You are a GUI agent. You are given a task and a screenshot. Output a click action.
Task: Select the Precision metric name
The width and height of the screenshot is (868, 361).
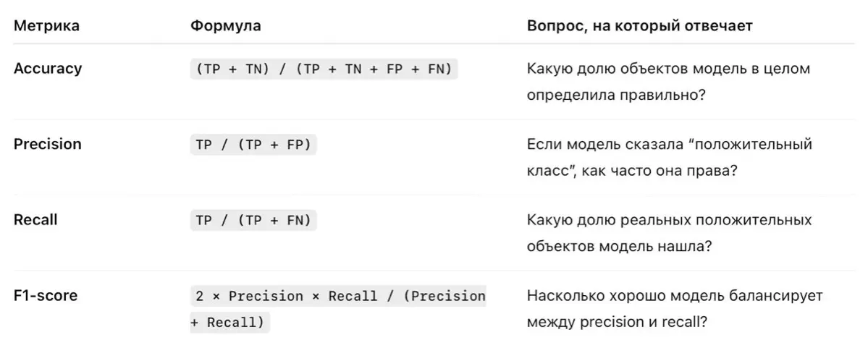(48, 144)
